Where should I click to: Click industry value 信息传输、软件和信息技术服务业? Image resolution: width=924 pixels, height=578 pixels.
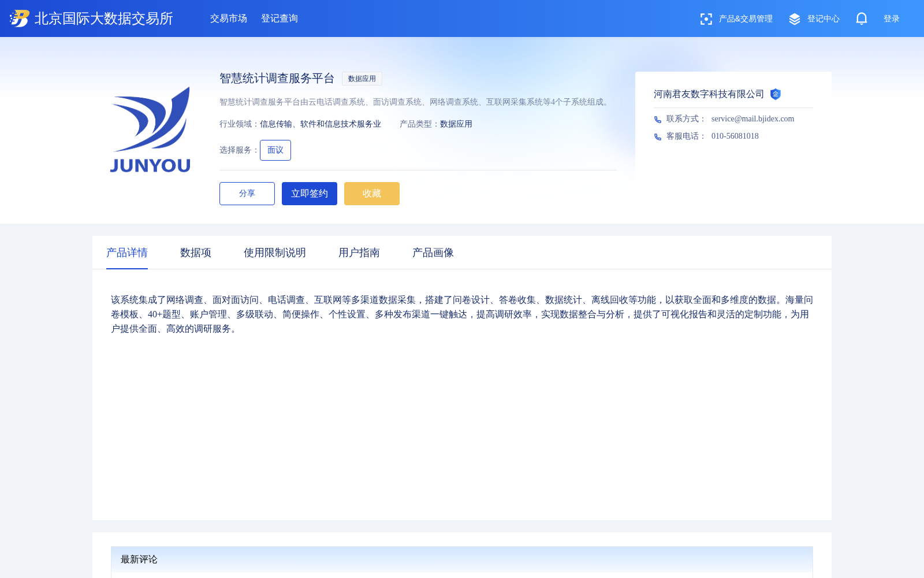(321, 124)
